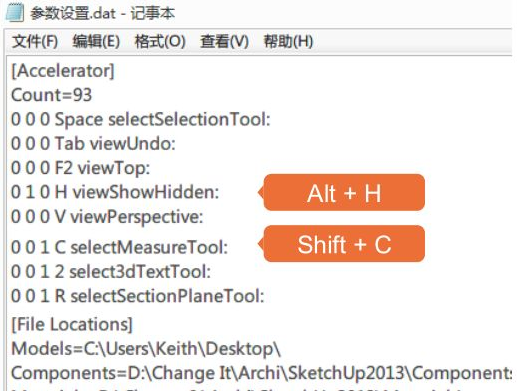Place cursor on H viewShowHidden line

(x=115, y=192)
